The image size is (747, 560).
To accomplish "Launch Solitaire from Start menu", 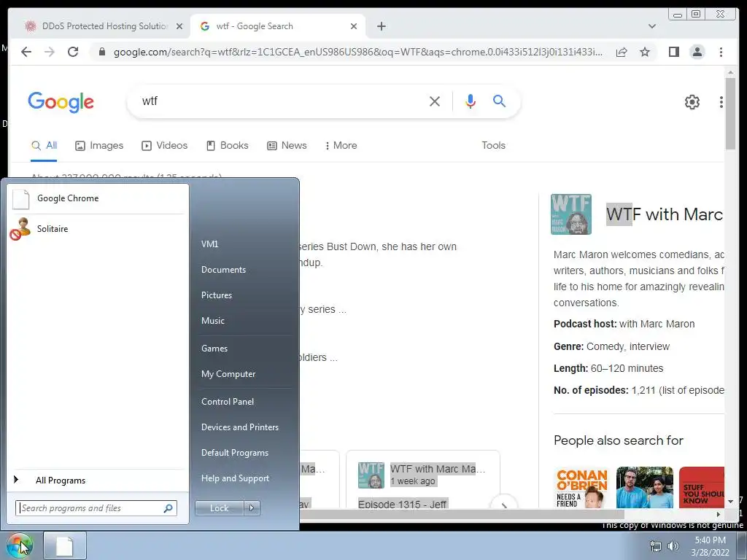I will [x=98, y=229].
